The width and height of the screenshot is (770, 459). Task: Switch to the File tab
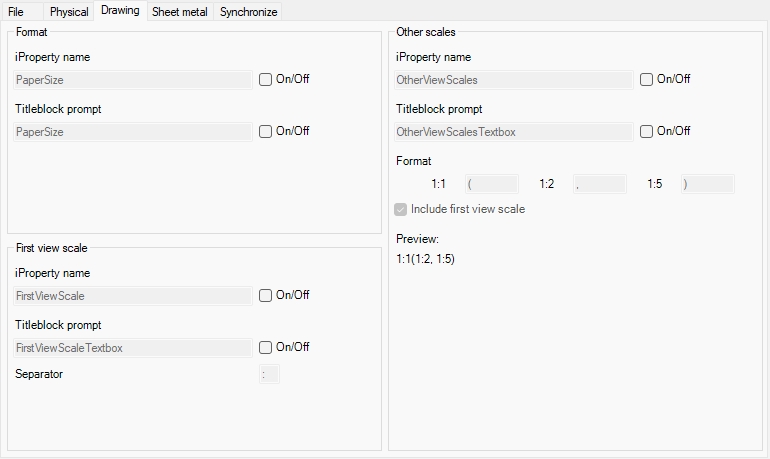point(16,12)
